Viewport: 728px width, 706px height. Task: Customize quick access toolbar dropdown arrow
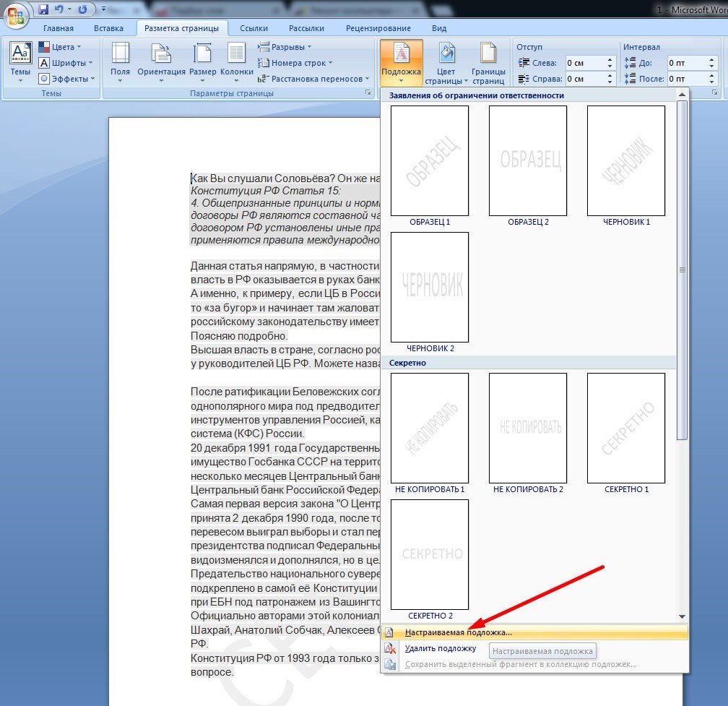tap(103, 9)
